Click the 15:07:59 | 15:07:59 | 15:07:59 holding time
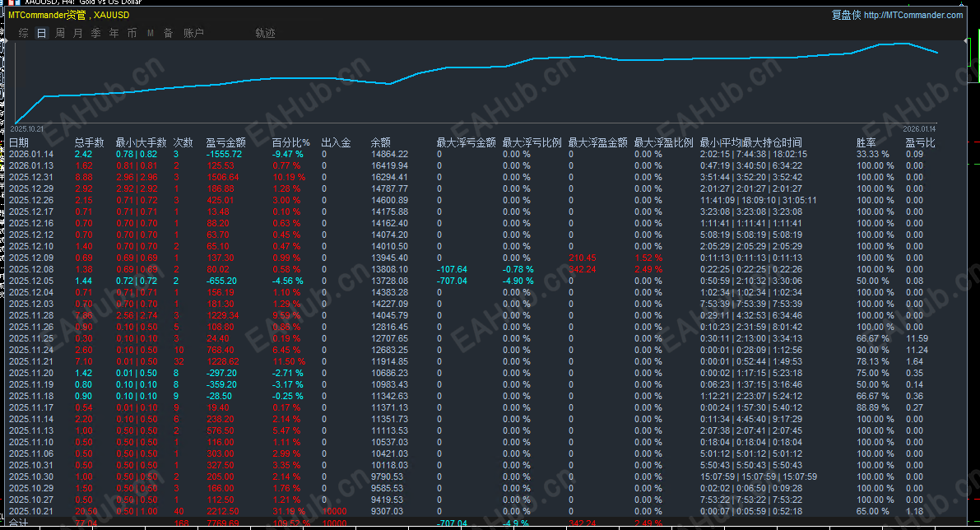980x530 pixels. coord(758,477)
